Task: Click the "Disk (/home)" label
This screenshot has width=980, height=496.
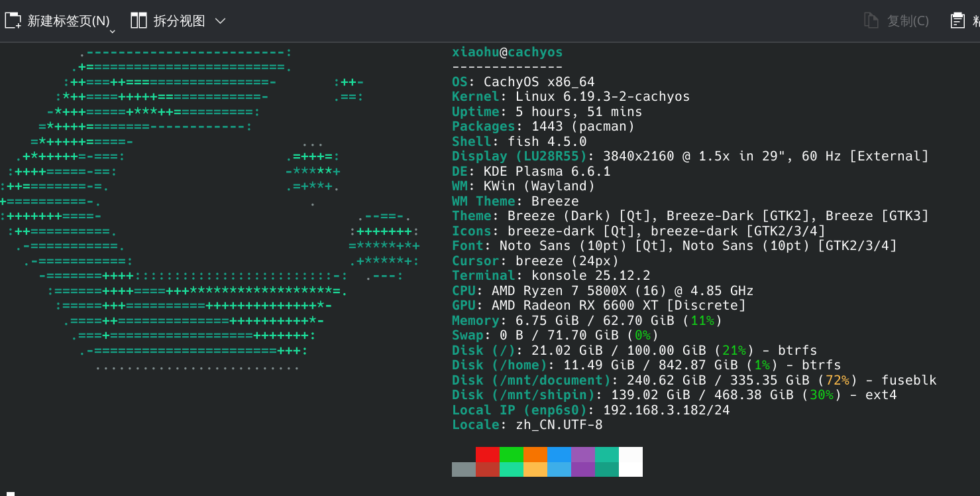Action: [500, 365]
